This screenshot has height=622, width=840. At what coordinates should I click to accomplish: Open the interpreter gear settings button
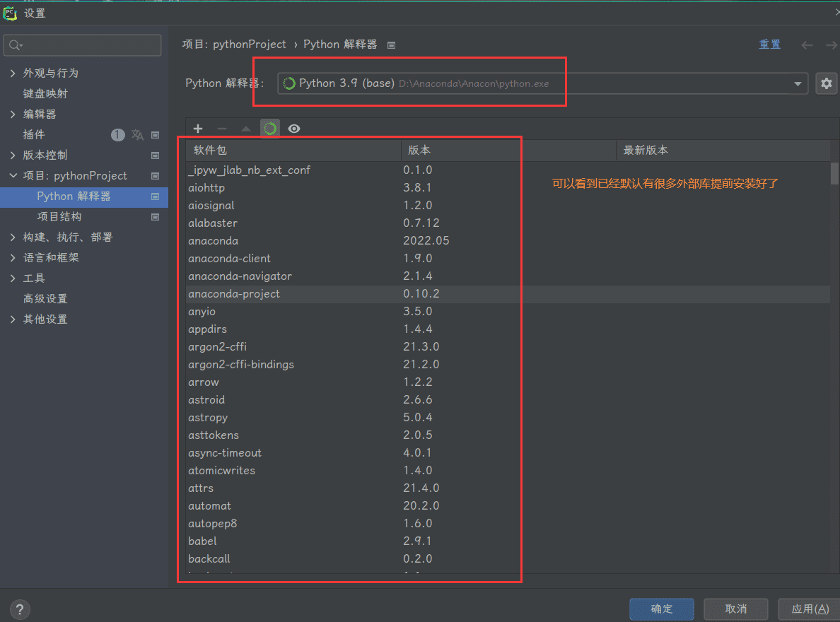(826, 83)
